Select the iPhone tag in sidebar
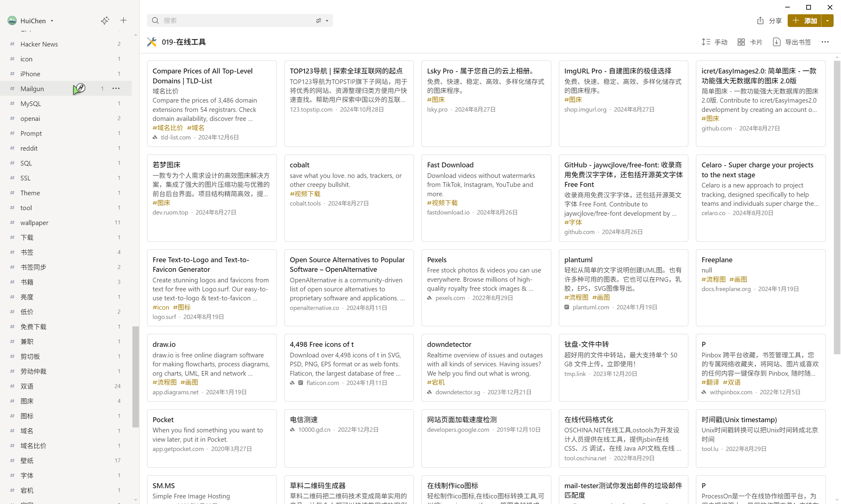 [x=66, y=74]
